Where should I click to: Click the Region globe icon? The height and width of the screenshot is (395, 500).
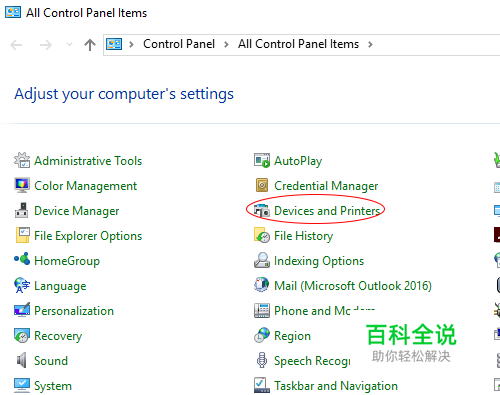262,335
